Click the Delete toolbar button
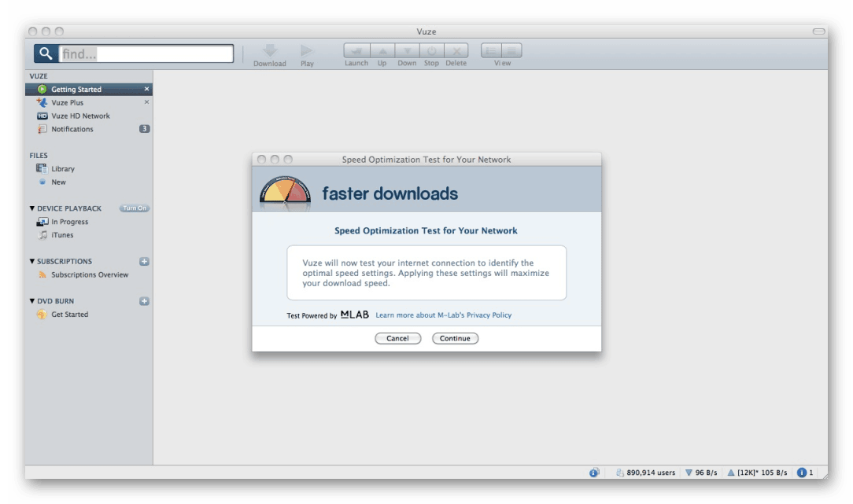Image resolution: width=853 pixels, height=504 pixels. 456,50
